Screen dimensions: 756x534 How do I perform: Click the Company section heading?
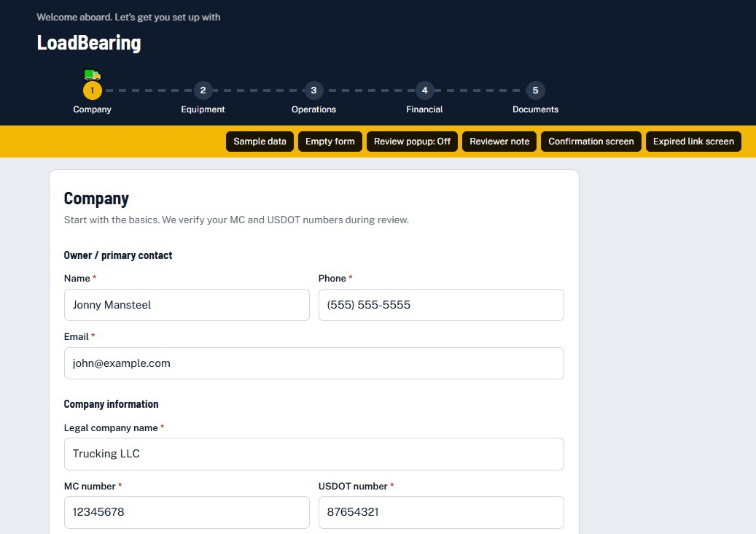96,198
